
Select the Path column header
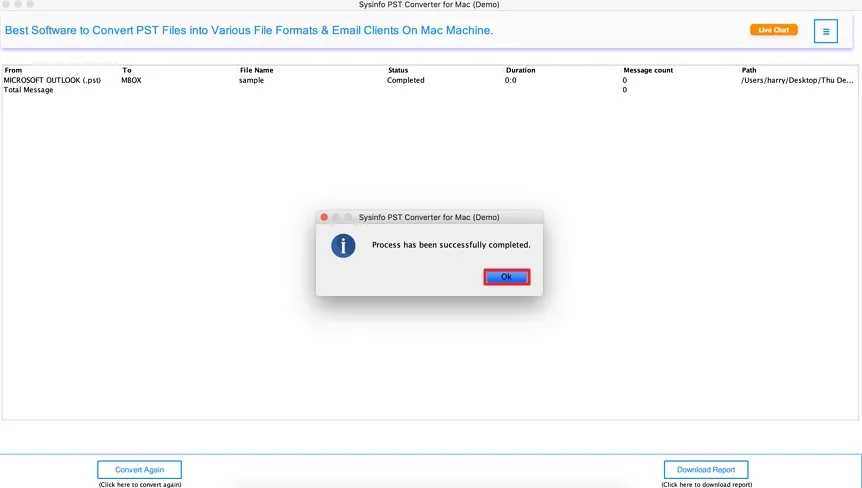[749, 70]
